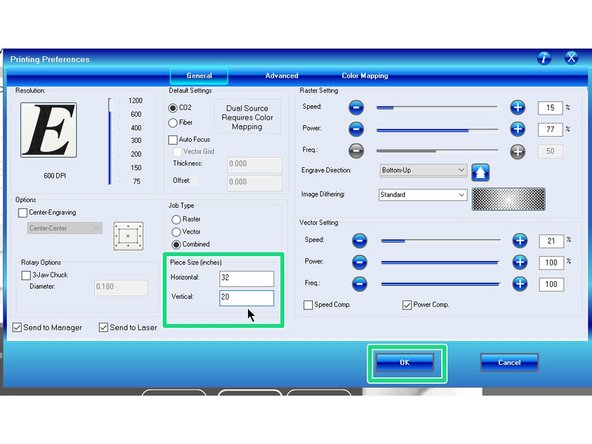Select the CO2 laser source radio button
This screenshot has height=444, width=592.
(173, 108)
